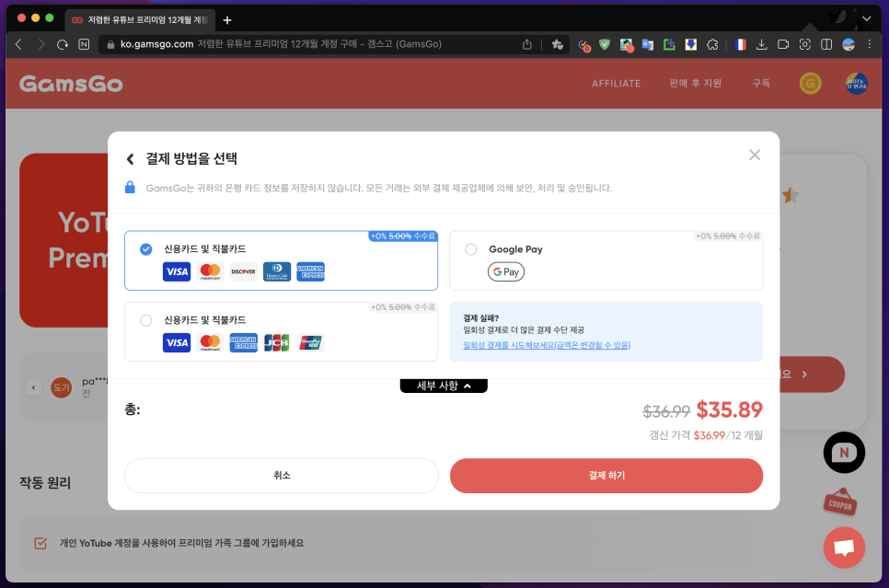Open the user account avatar in the header
The image size is (889, 588).
pyautogui.click(x=856, y=84)
